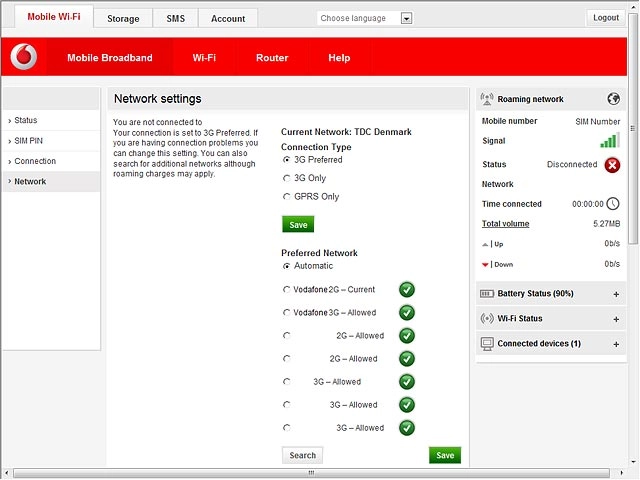The height and width of the screenshot is (480, 640).
Task: Click the Logout button
Action: [x=606, y=18]
